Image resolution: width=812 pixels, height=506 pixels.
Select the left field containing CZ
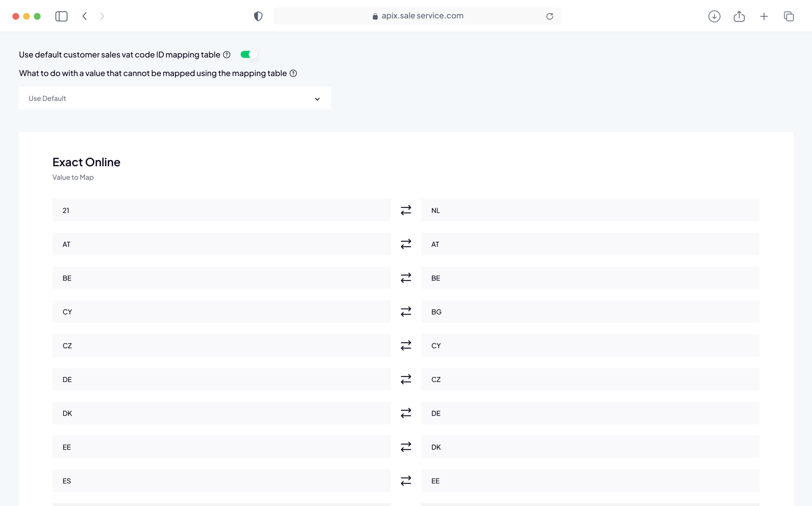point(222,345)
